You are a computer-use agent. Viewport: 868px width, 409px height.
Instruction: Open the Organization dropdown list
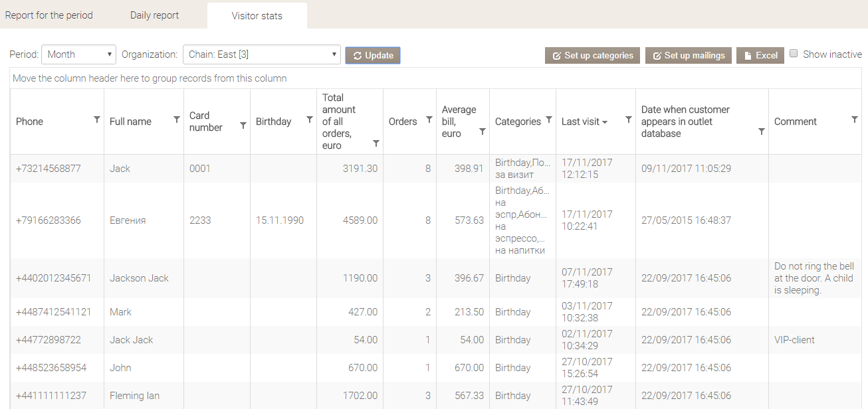coord(261,54)
